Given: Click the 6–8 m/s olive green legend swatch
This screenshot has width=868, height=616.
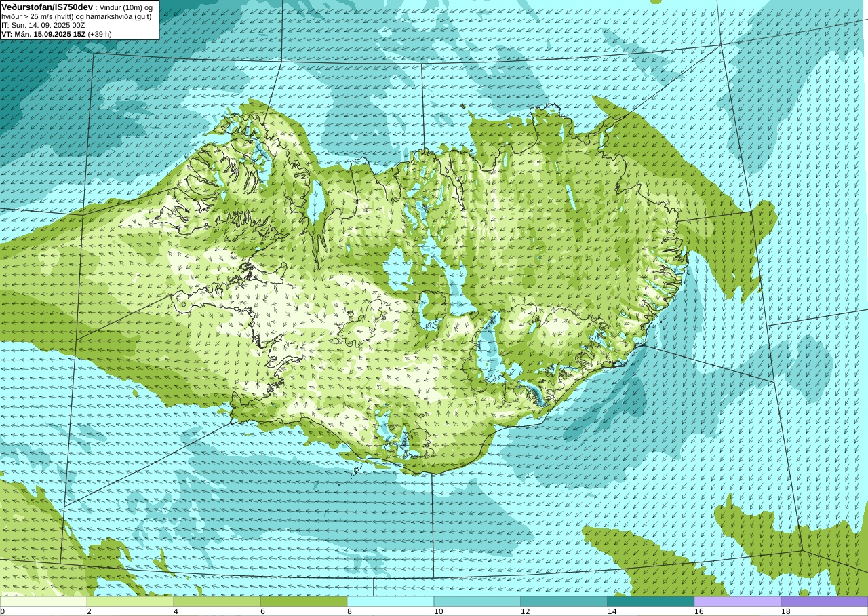Looking at the screenshot, I should coord(304,601).
